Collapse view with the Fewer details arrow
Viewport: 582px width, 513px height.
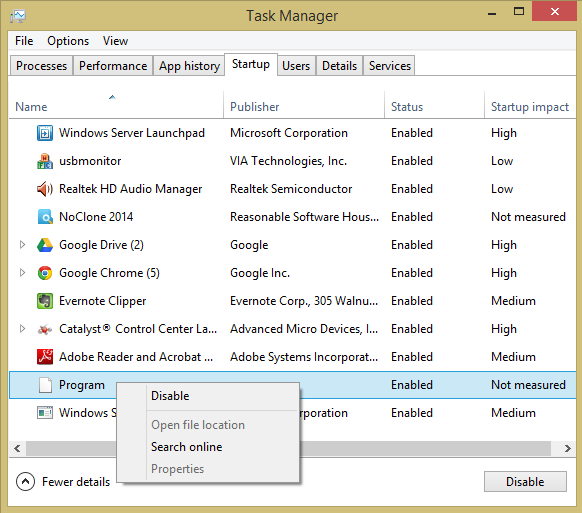tap(25, 481)
